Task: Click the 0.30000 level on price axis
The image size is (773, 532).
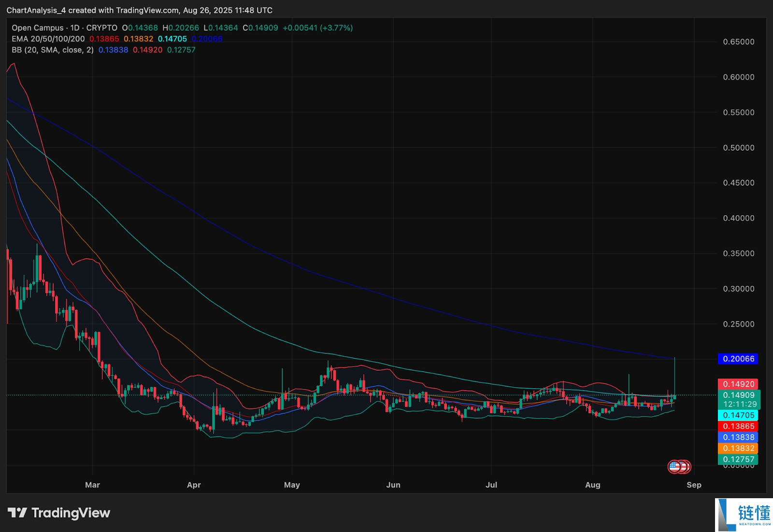Action: (x=738, y=289)
